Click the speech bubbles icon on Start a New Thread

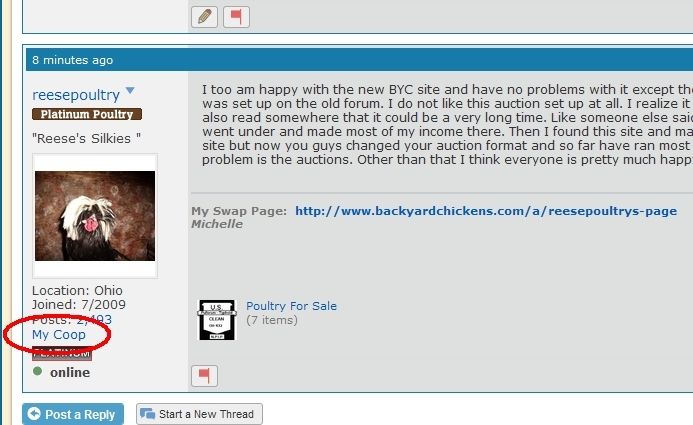[x=148, y=414]
